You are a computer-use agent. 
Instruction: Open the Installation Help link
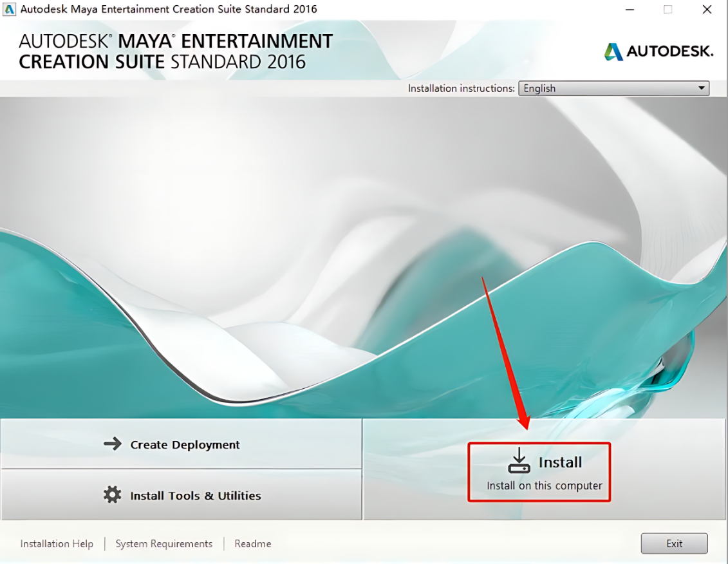[57, 544]
